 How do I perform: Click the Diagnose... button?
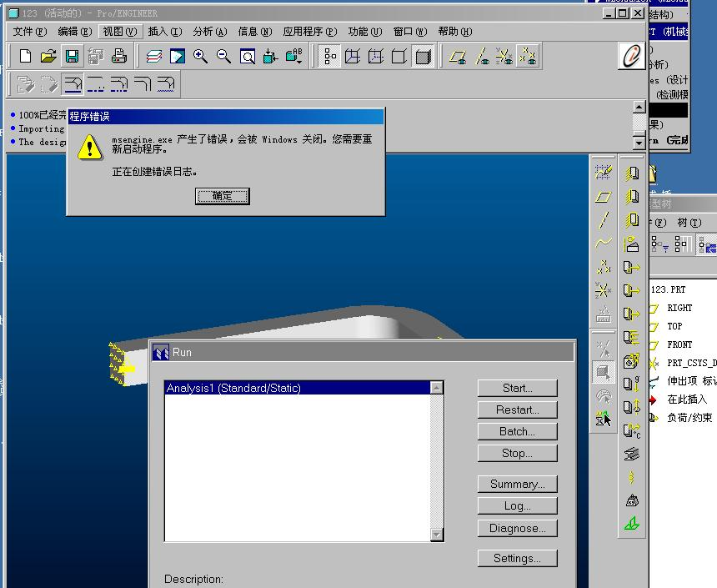tap(517, 528)
